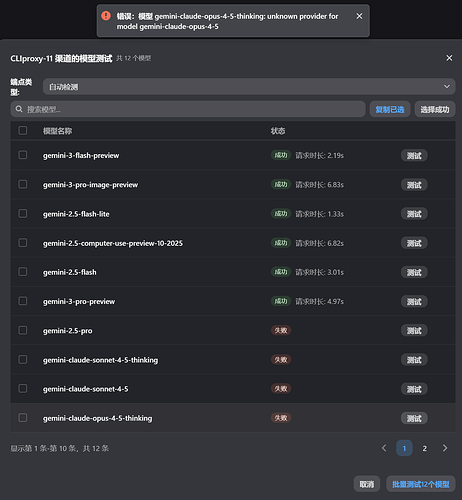
Task: Check the gemini-claude-opus-4-5-thinking checkbox
Action: (23, 418)
